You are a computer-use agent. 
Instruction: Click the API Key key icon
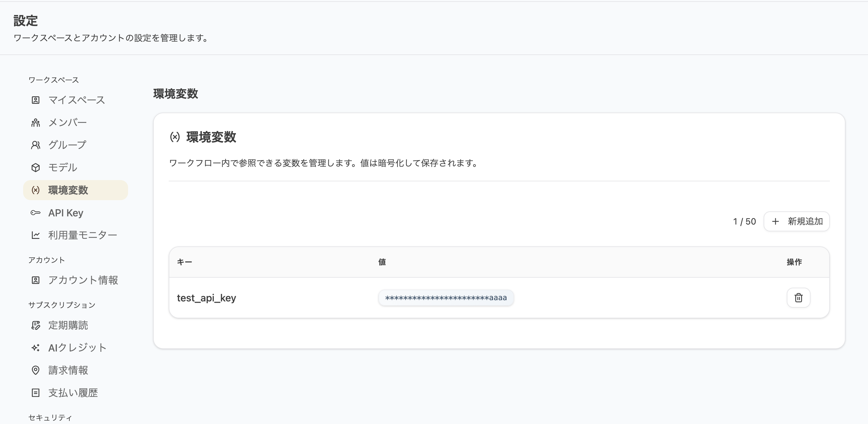(x=35, y=213)
